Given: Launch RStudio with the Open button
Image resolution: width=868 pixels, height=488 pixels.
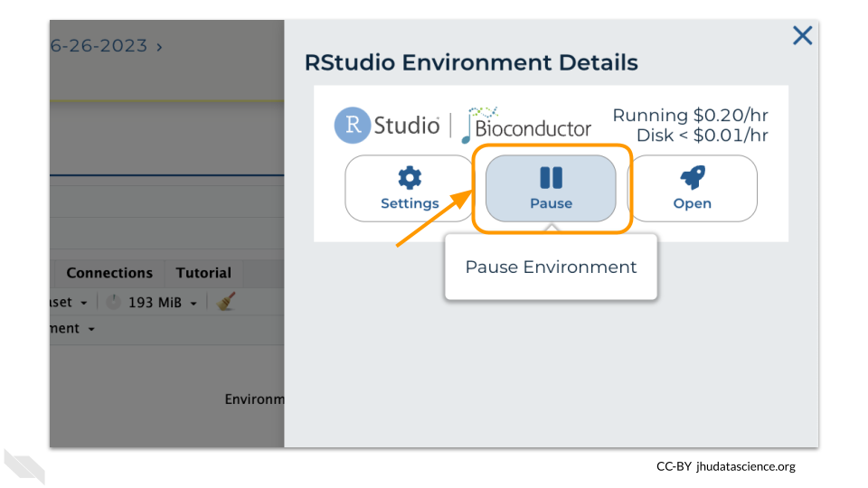Looking at the screenshot, I should (692, 189).
